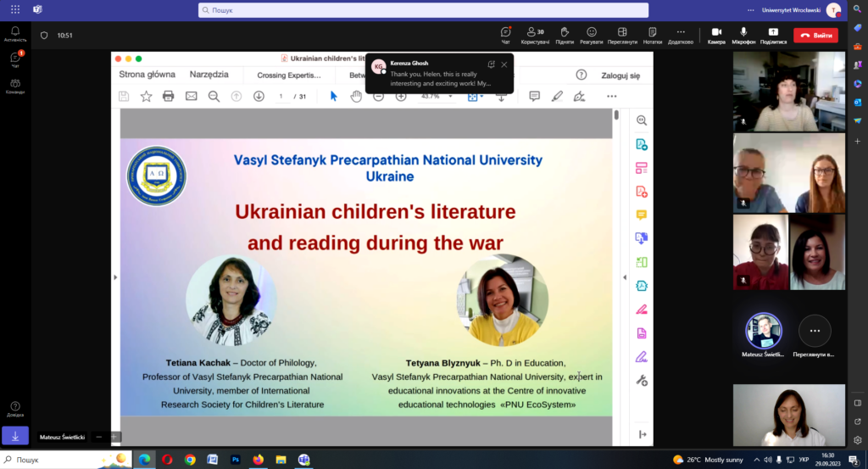The width and height of the screenshot is (868, 469).
Task: Open the Реагувати reactions menu
Action: tap(592, 34)
